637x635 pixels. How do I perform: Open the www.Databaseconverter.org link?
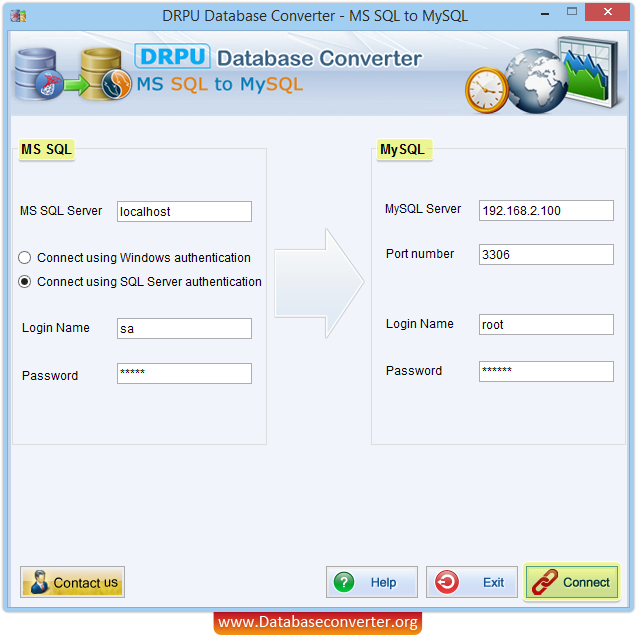pyautogui.click(x=318, y=622)
